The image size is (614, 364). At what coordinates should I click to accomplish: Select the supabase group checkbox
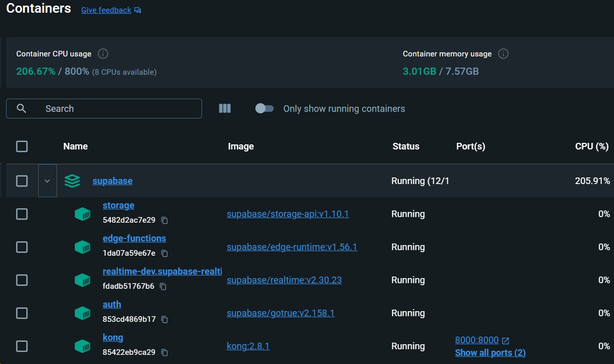click(x=22, y=181)
